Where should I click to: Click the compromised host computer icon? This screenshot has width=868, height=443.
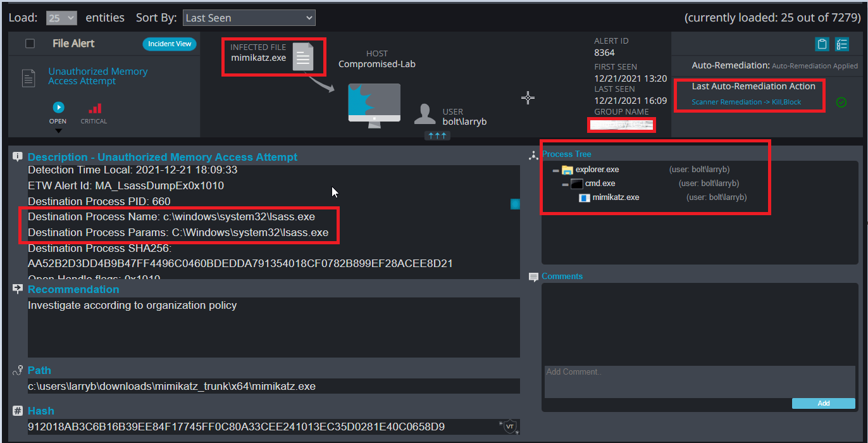[374, 106]
